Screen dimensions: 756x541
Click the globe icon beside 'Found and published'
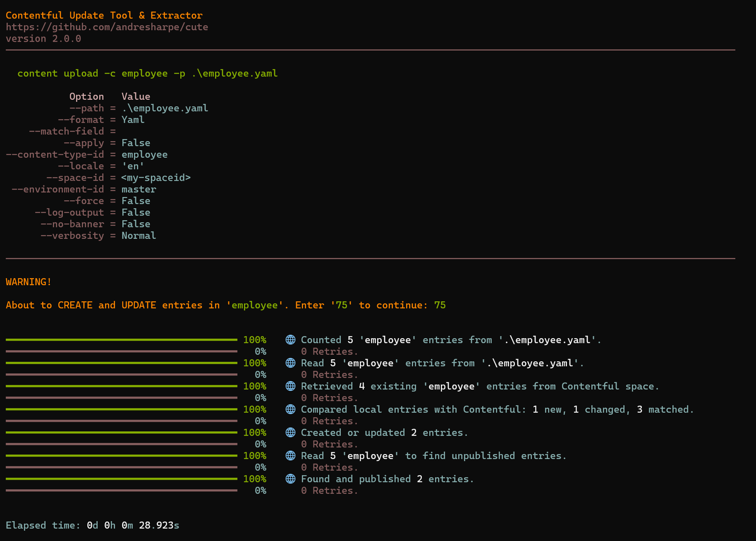[x=290, y=479]
